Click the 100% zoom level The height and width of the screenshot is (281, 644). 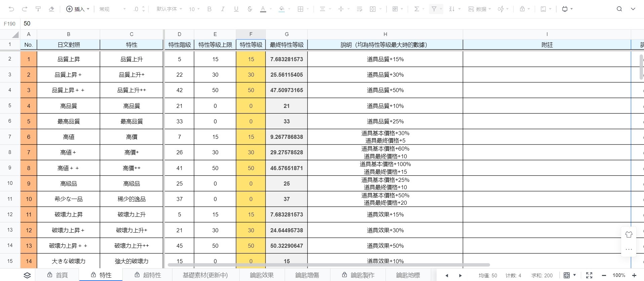tap(619, 275)
